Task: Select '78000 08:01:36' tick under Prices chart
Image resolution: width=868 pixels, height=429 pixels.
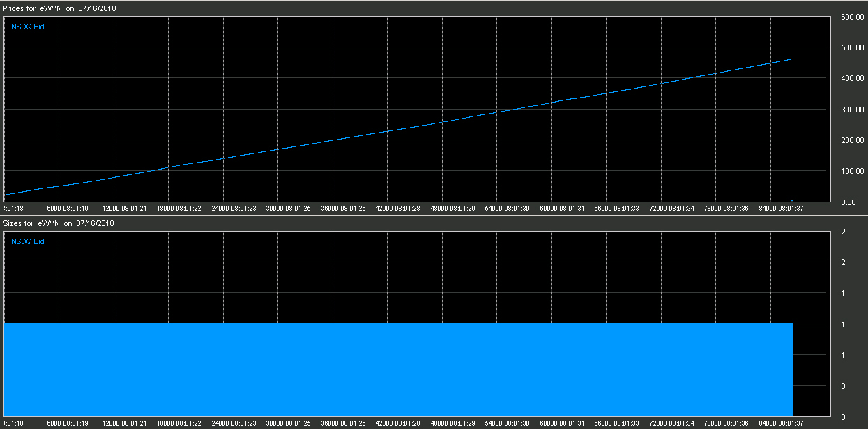Action: tap(726, 209)
